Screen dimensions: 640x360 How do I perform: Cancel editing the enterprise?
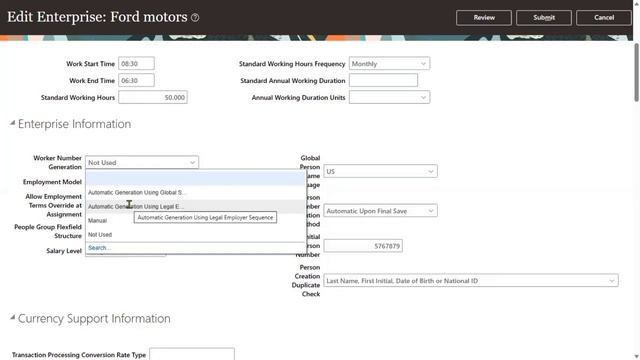coord(604,18)
